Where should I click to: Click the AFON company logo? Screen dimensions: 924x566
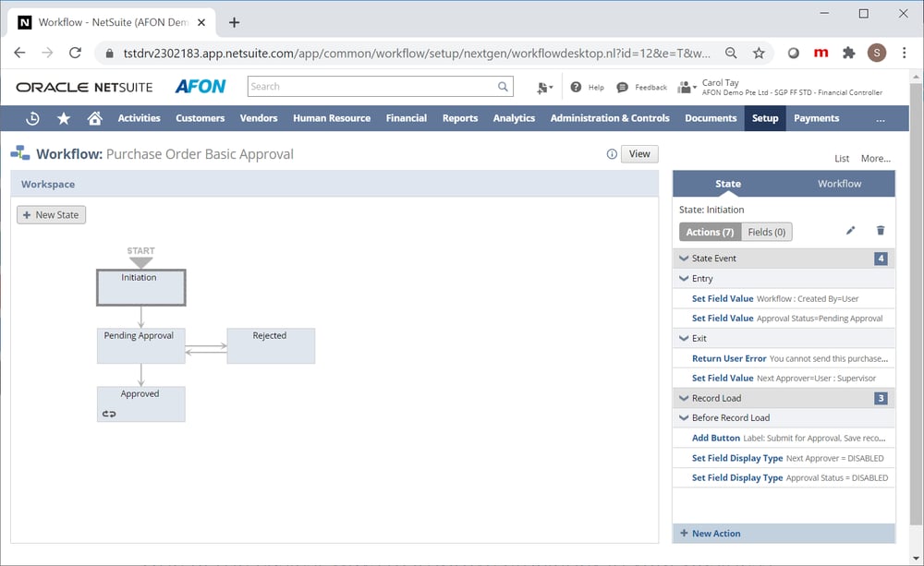click(x=201, y=87)
